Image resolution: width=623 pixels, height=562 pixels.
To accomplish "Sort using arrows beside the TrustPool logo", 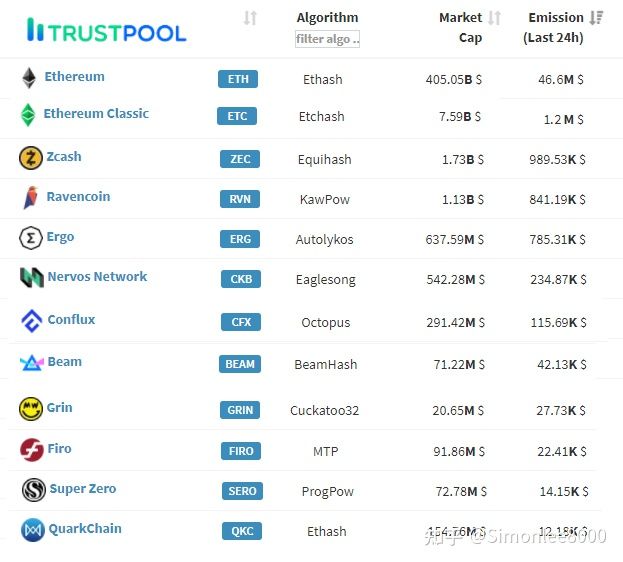I will (250, 18).
